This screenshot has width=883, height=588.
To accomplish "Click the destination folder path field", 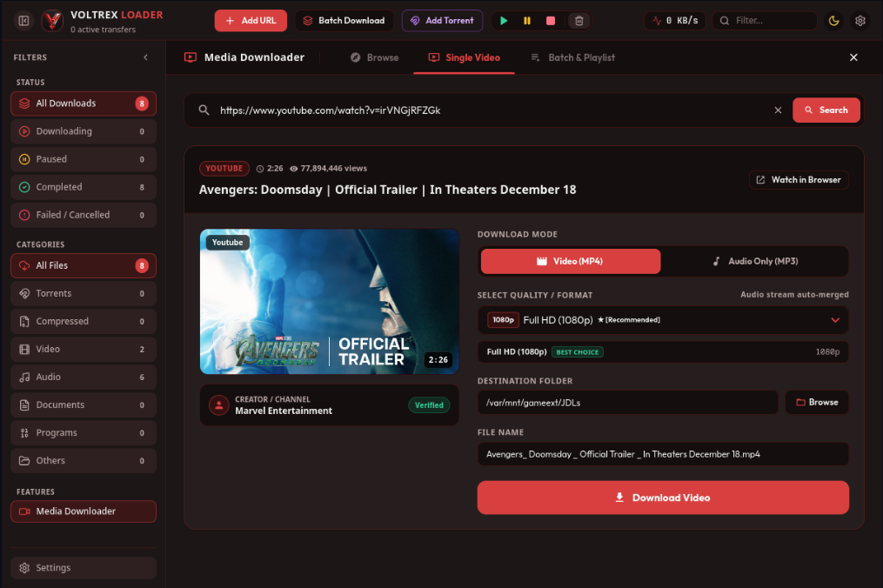I will [628, 403].
